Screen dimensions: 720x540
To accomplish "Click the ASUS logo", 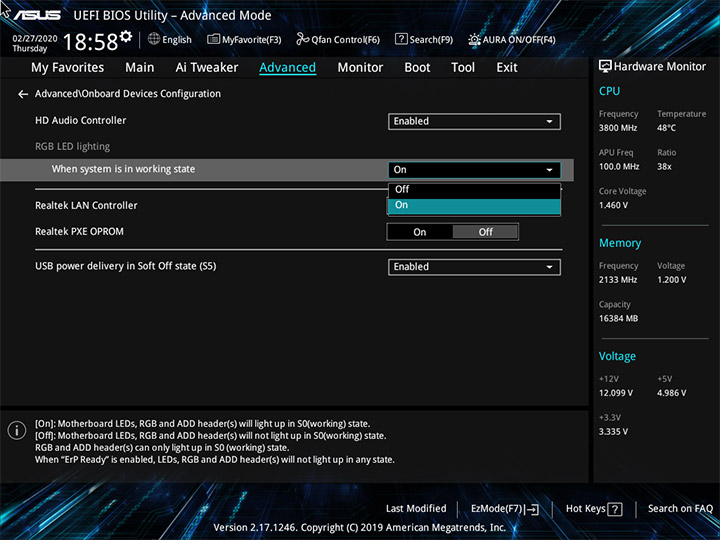I will click(37, 15).
